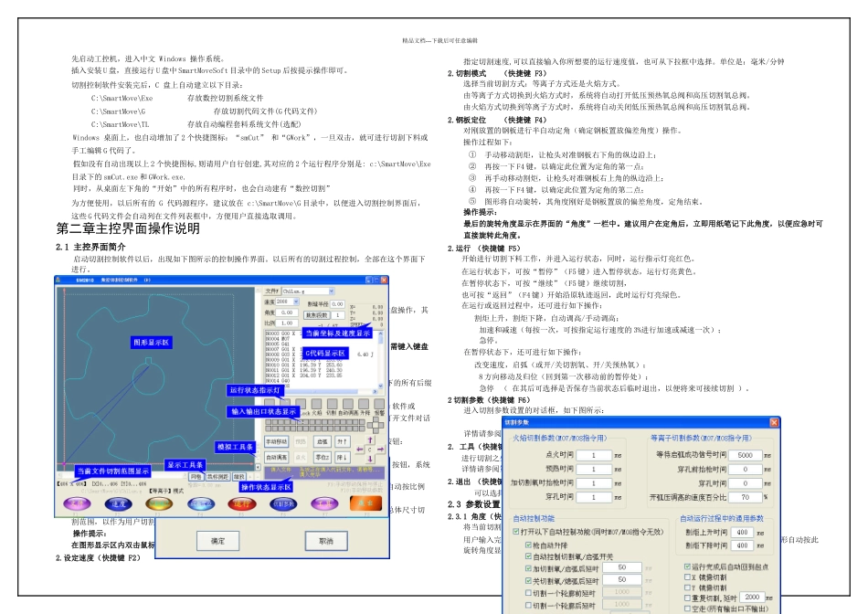Click the 预热时间 input field
Screen dimensions: 868x614
point(594,469)
